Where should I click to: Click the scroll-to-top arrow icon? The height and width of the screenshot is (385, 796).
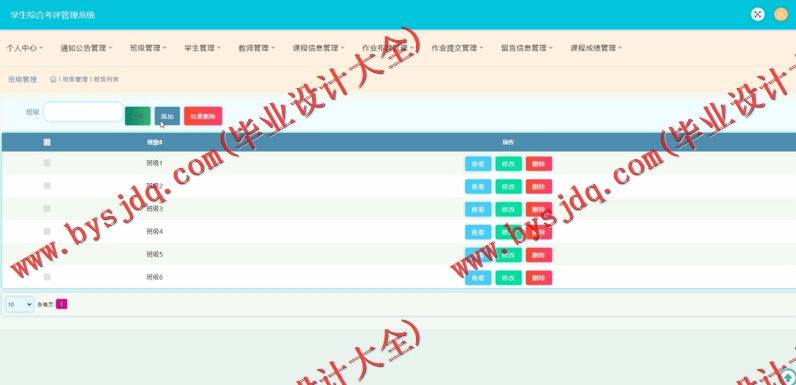788,377
